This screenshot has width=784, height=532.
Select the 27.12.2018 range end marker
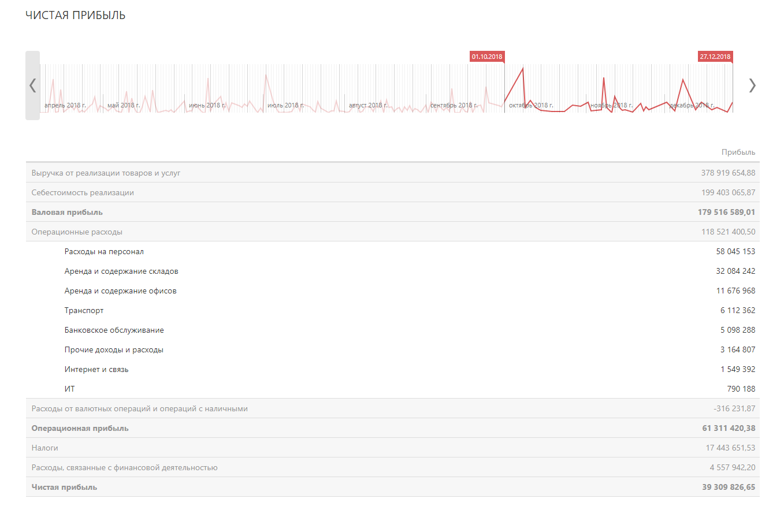715,57
